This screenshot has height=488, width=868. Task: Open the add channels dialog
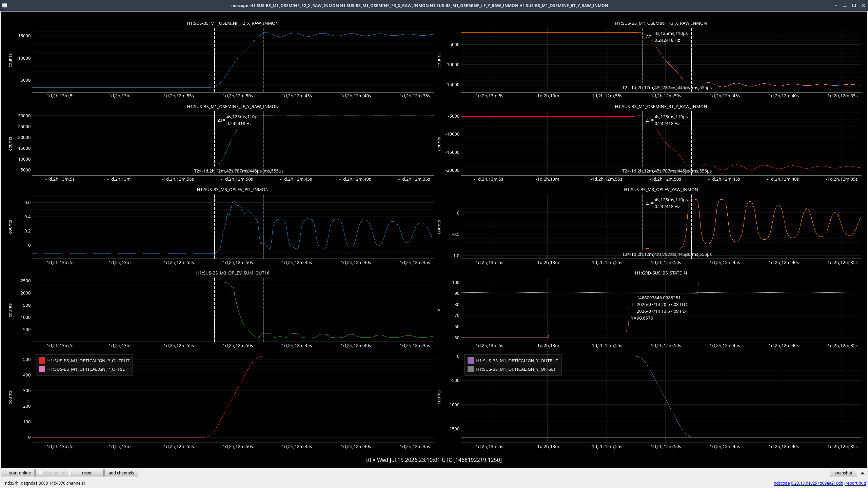point(121,473)
